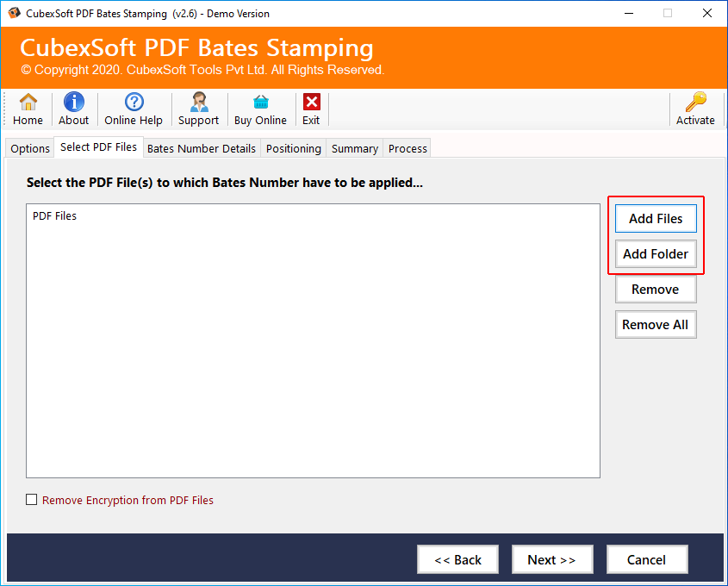This screenshot has width=728, height=586.
Task: Click the Add Folder button
Action: 656,254
